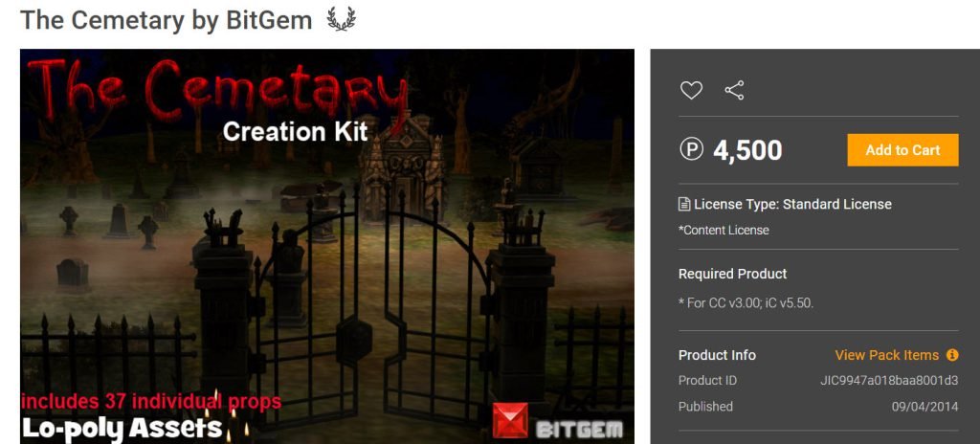Screen dimensions: 980x444
Task: Click the red BitGem gem logo
Action: (x=510, y=420)
